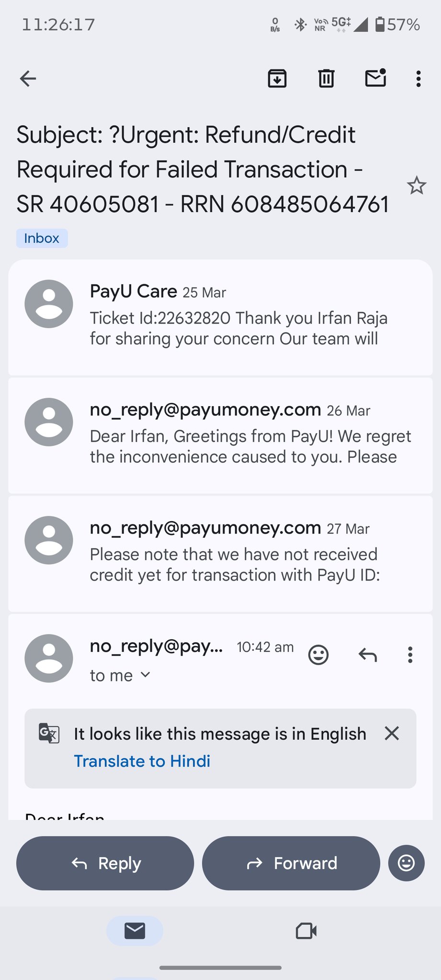Switch to the Mail tab

135,931
